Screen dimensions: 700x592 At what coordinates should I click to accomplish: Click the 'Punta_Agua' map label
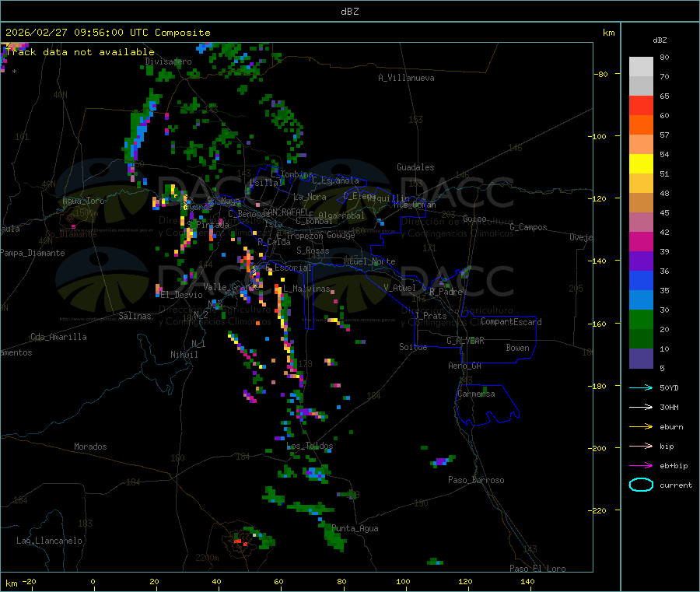355,528
